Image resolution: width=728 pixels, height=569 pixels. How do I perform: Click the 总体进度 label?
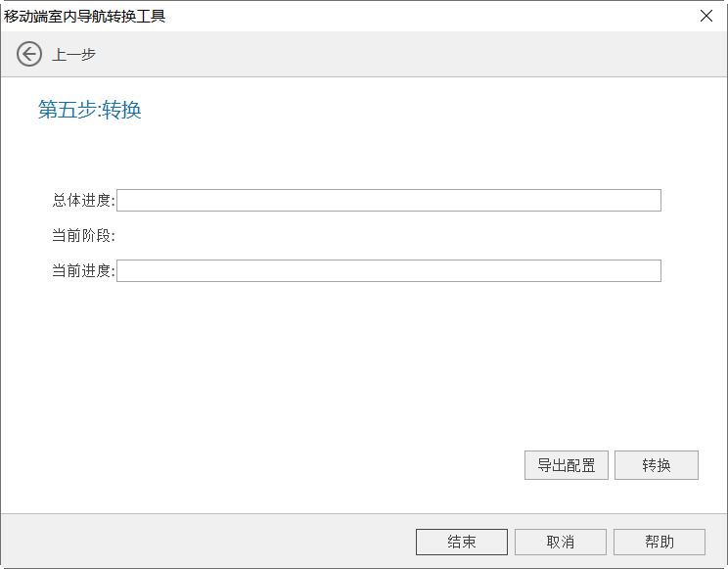tap(83, 201)
